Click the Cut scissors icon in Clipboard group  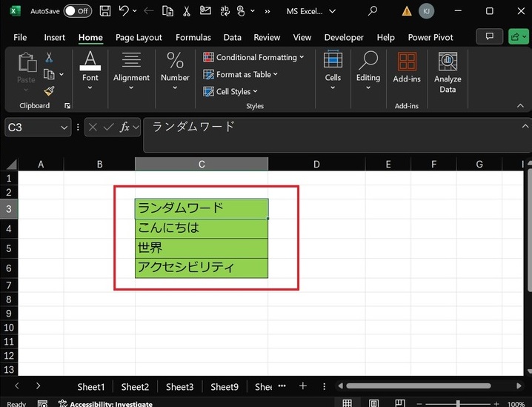coord(49,57)
